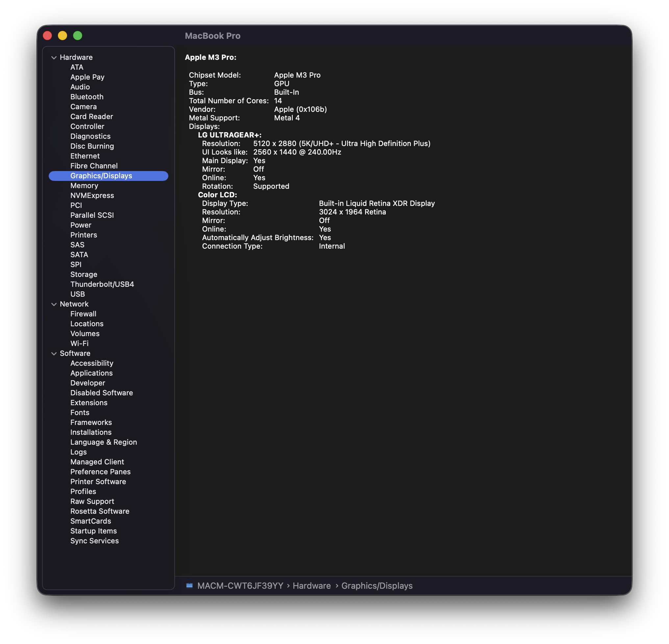This screenshot has width=669, height=644.
Task: Click the LG ULTRAGEAR+ display heading
Action: point(229,135)
